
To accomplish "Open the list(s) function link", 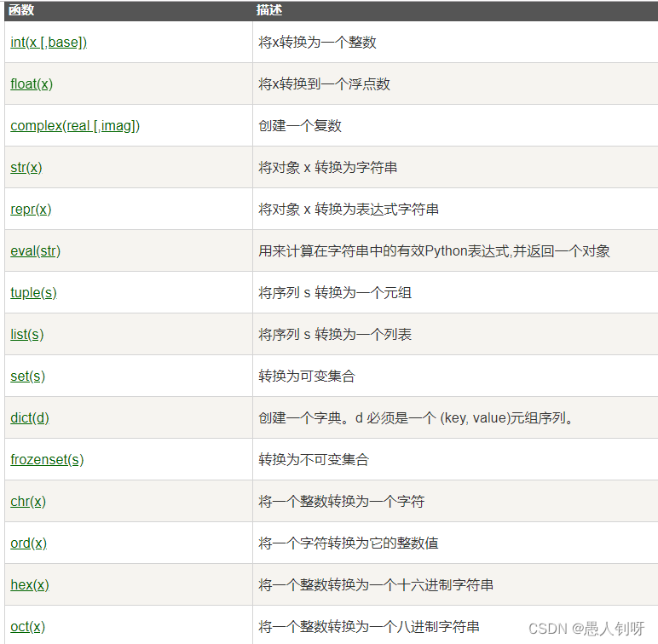I will pos(27,334).
